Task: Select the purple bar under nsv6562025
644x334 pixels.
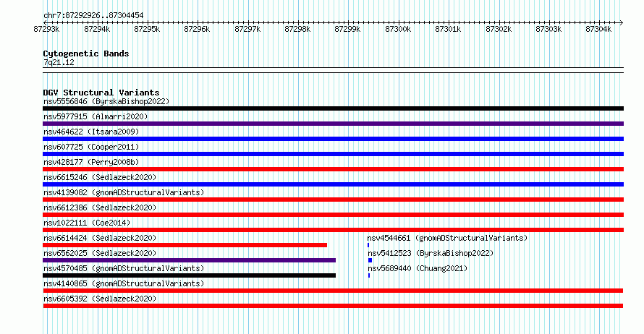Action: [190, 260]
